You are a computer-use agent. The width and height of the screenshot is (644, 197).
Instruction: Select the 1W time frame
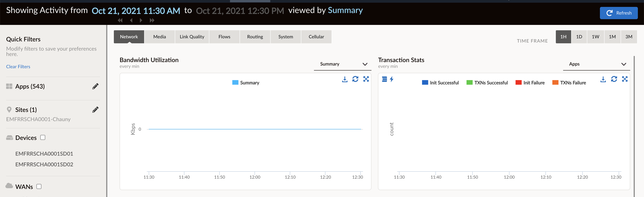pos(595,37)
